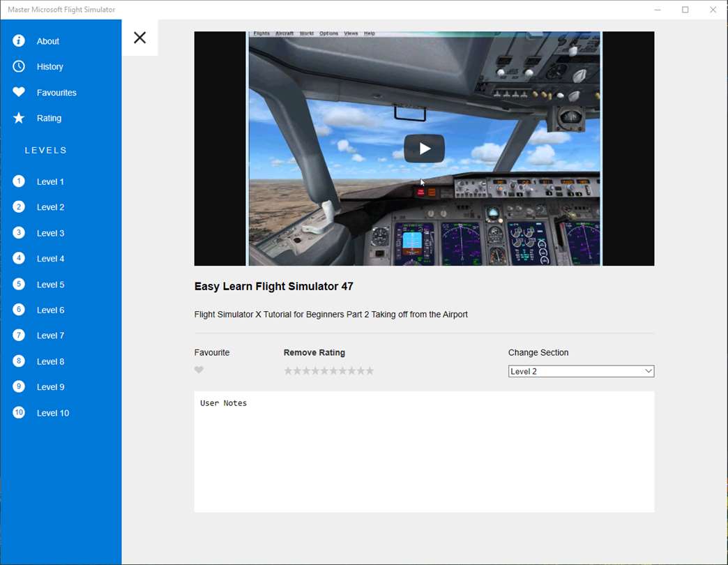Open the Rating menu item

49,118
